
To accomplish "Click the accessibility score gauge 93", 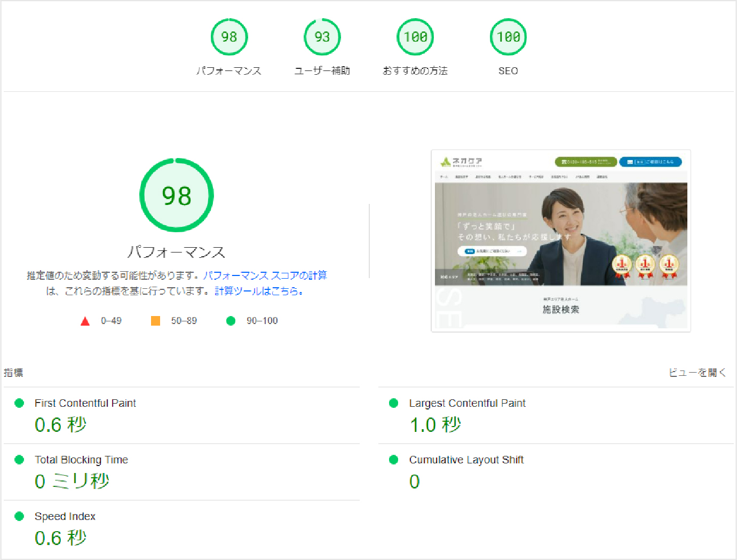I will click(x=322, y=37).
